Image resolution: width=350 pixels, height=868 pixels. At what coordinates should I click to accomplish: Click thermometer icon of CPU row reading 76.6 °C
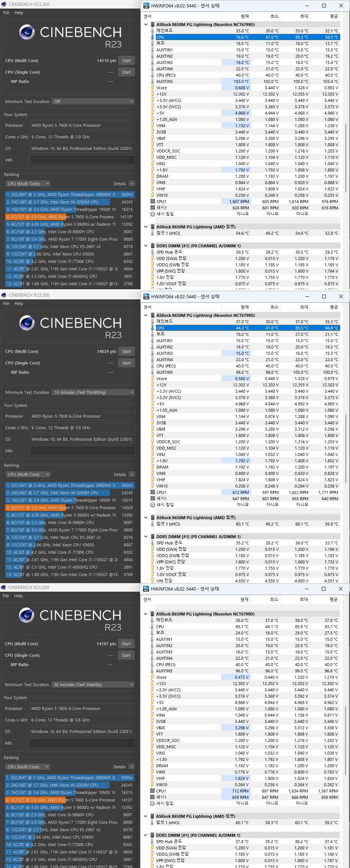click(152, 37)
